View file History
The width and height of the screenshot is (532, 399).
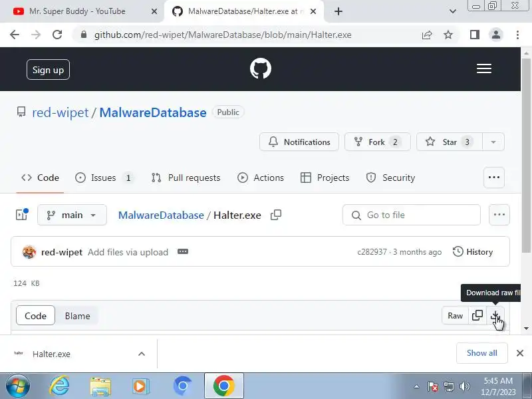pos(473,252)
